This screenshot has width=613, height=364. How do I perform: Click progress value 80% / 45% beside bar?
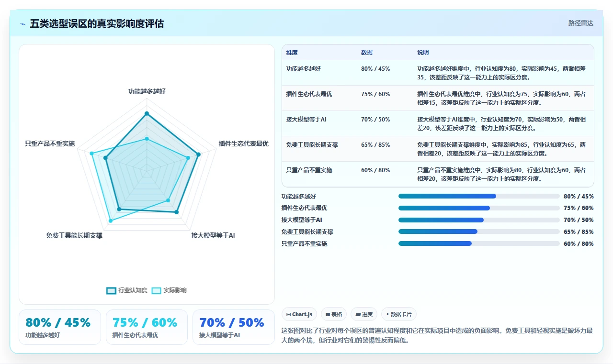579,196
